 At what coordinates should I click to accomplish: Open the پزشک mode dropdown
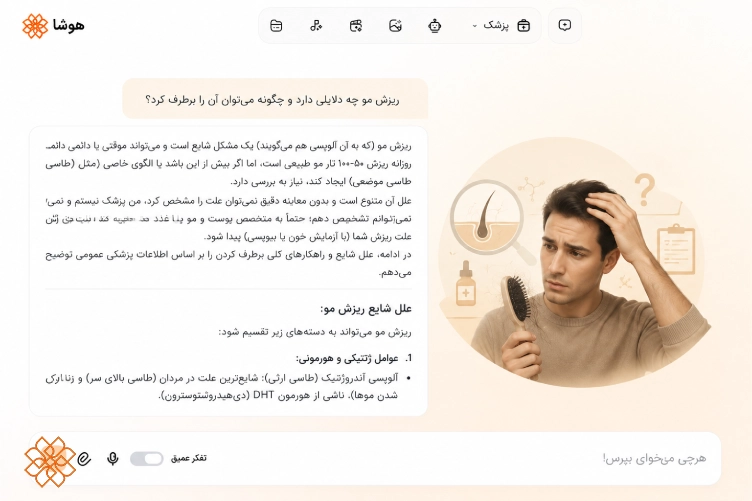(x=501, y=25)
